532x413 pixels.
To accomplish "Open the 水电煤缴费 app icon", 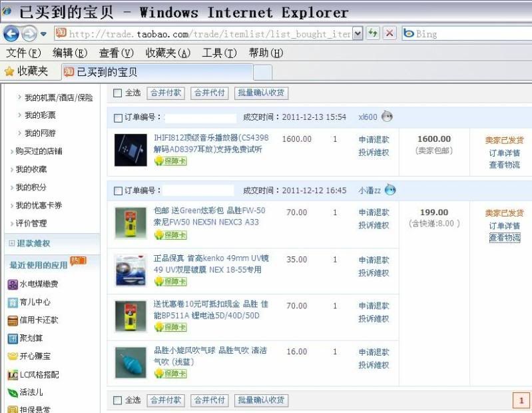I will pos(13,284).
